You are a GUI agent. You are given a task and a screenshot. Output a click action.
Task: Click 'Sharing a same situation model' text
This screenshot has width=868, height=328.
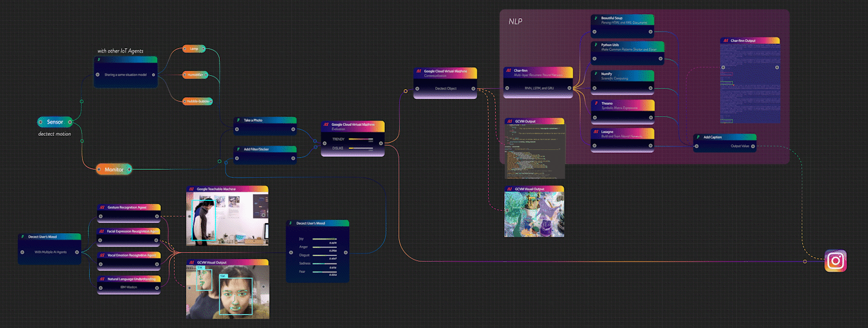pos(125,75)
